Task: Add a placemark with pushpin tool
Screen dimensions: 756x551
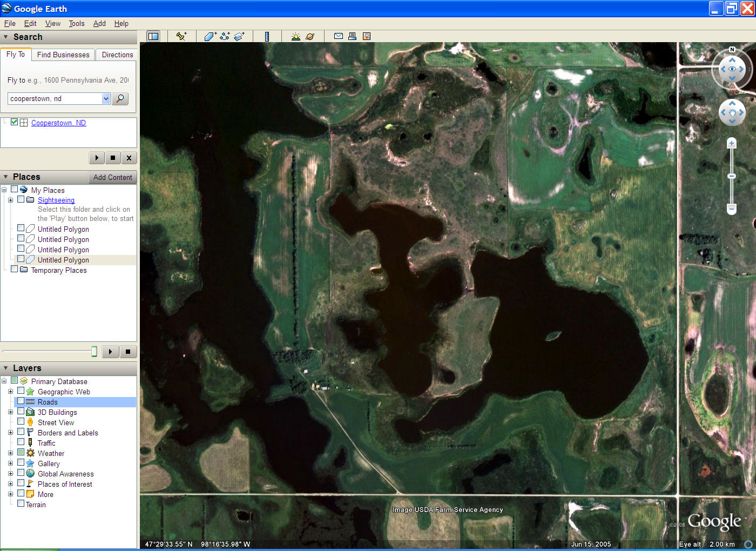Action: (181, 36)
